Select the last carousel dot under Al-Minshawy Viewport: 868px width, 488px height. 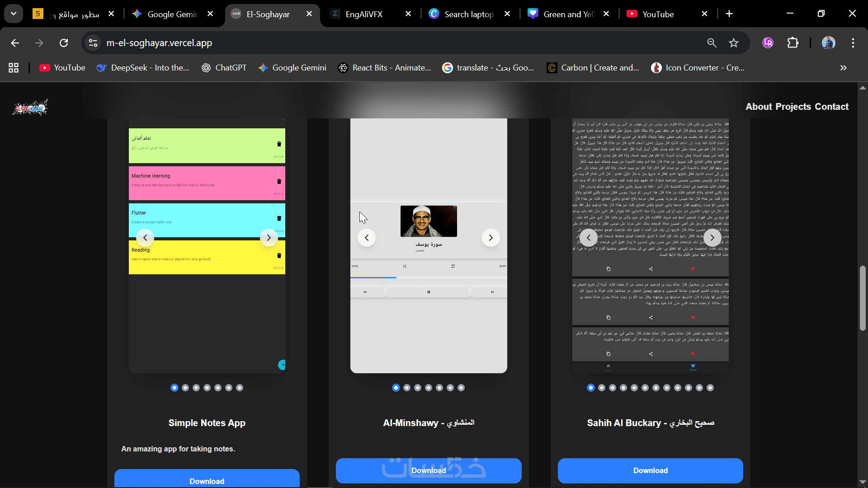[x=461, y=388]
